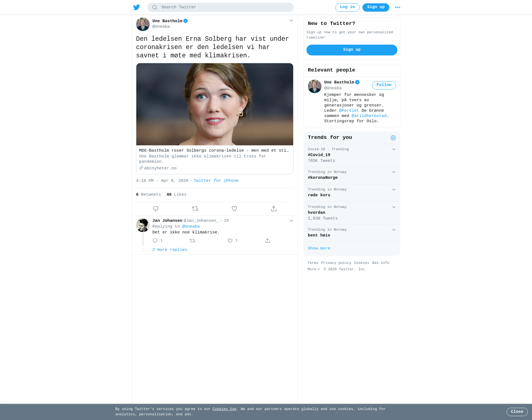This screenshot has width=532, height=420.
Task: Open chevron menu for røde kors trend
Action: 394,190
